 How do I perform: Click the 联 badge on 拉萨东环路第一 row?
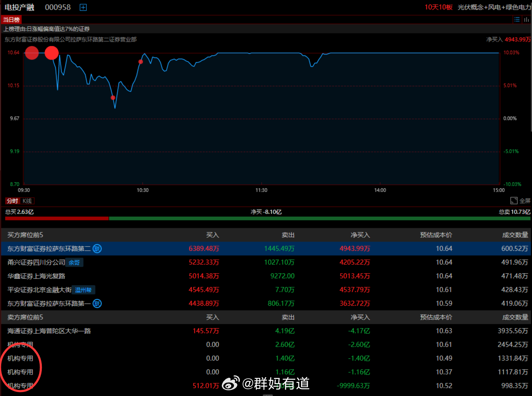(97, 304)
